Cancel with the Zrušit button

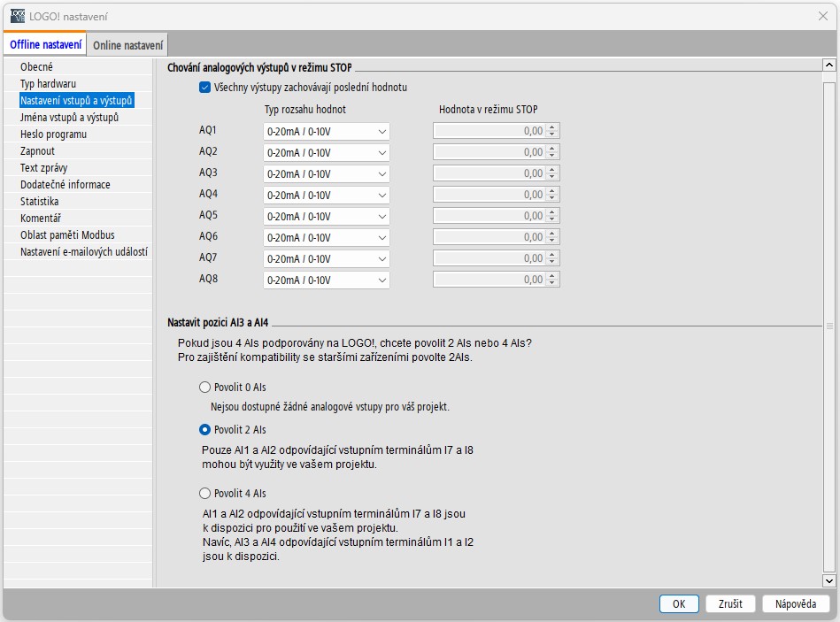(730, 603)
